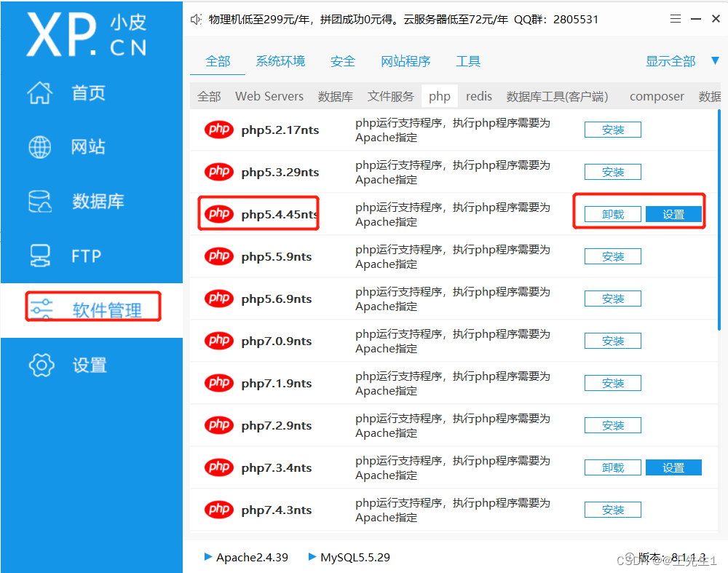Click 卸载 to uninstall php5.4.45nts
The image size is (728, 573).
(612, 214)
